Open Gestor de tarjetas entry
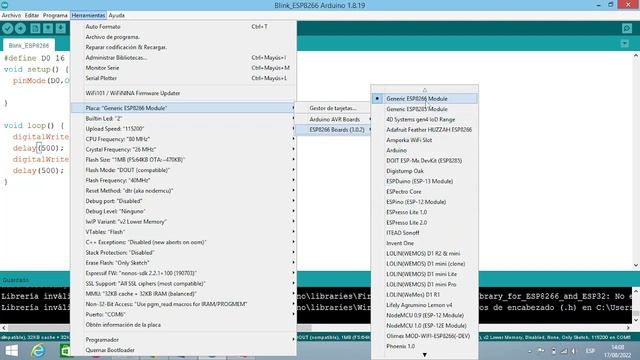The width and height of the screenshot is (640, 360). coord(333,108)
